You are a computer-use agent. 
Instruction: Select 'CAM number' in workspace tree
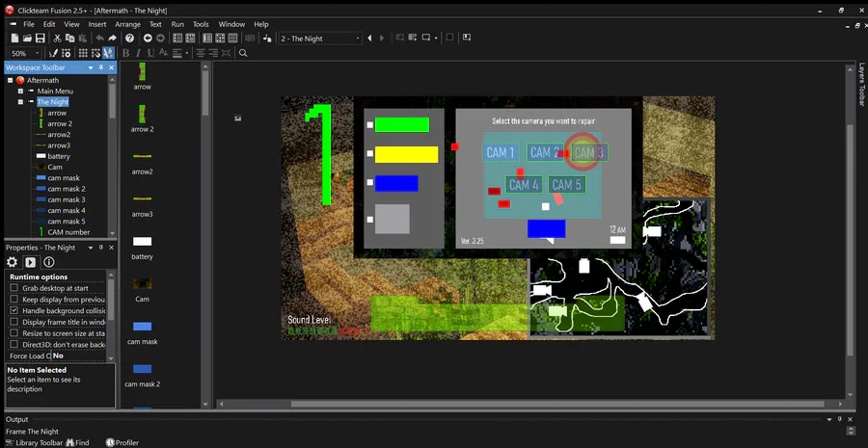click(68, 232)
